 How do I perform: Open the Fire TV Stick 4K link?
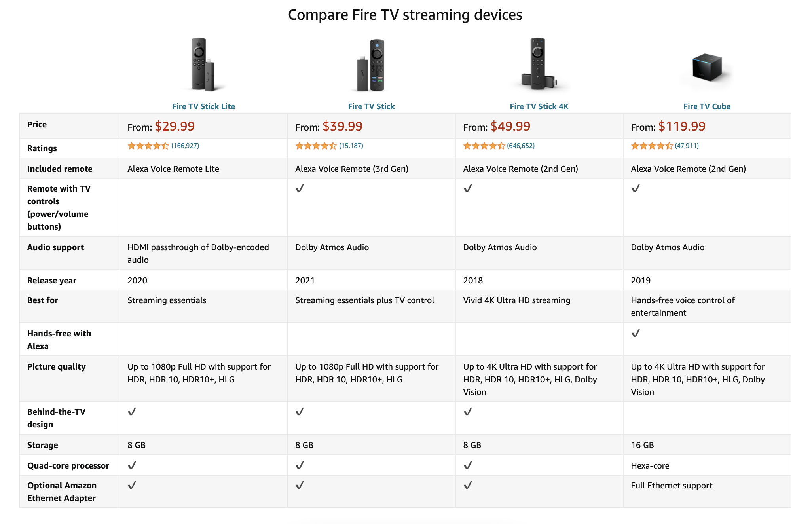[539, 106]
